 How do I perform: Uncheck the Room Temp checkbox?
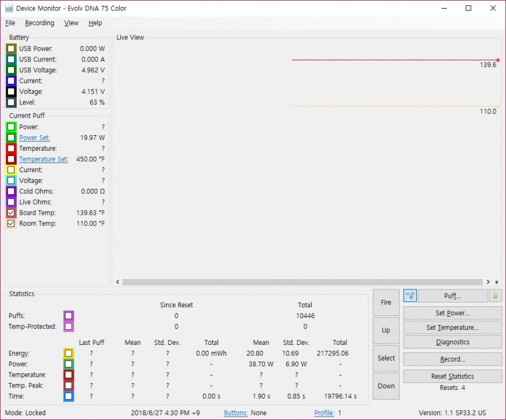(11, 224)
